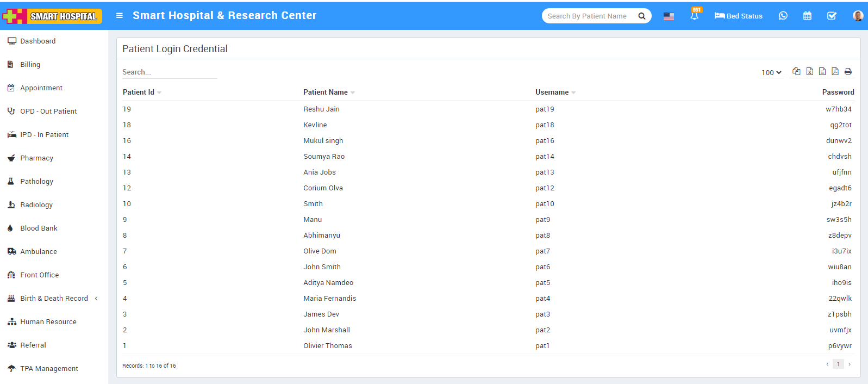This screenshot has width=868, height=384.
Task: Click the Copy table export icon
Action: tap(796, 71)
